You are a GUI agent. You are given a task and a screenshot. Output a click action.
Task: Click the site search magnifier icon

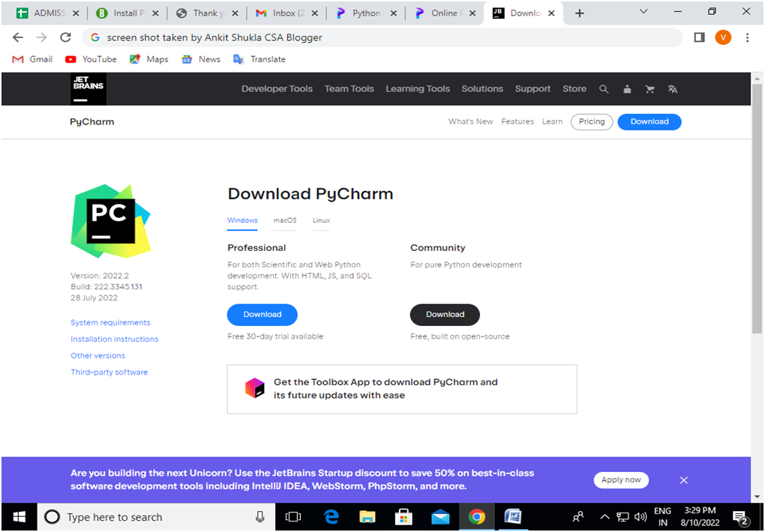tap(604, 89)
